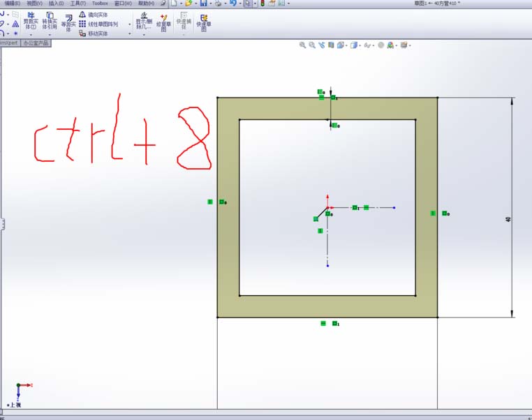Select the sketch Text (A) tool

pyautogui.click(x=15, y=24)
